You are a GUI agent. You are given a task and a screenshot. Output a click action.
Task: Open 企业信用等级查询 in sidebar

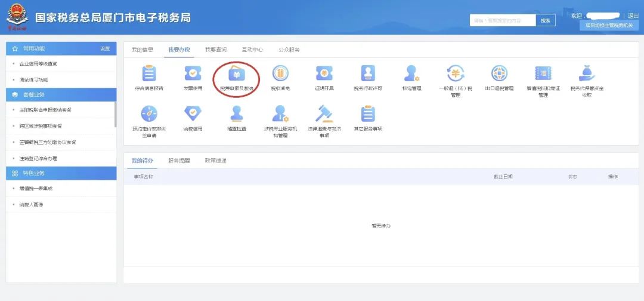(39, 64)
